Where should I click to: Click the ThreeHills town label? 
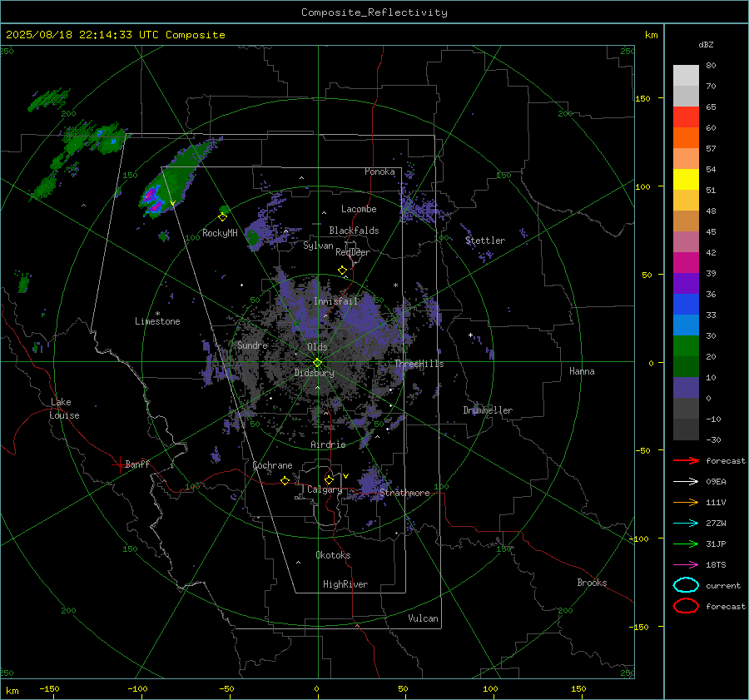tap(419, 364)
